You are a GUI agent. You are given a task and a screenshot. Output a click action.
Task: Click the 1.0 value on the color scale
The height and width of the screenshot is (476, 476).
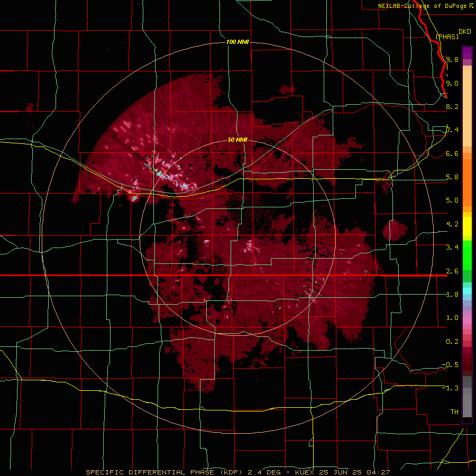point(452,318)
